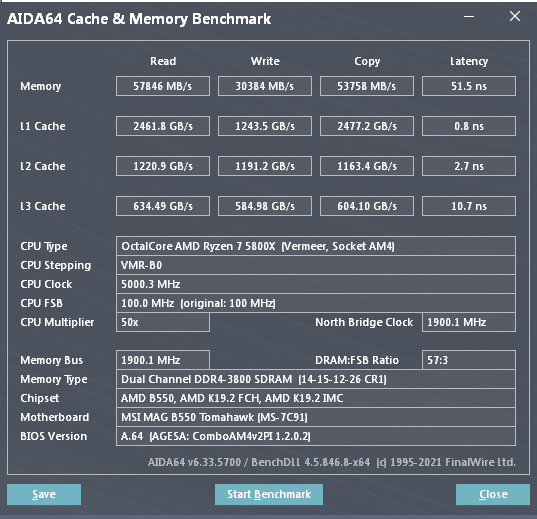537x519 pixels.
Task: Click the North Bridge Clock label
Action: [364, 322]
